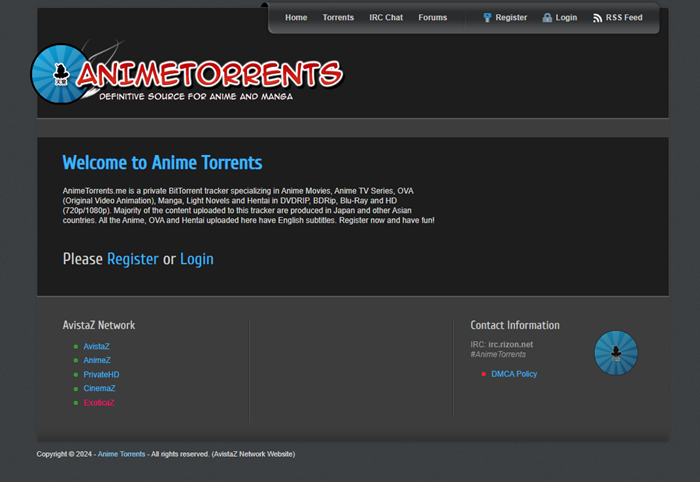Click Login link in Please Register line
The width and height of the screenshot is (700, 482).
pos(197,259)
